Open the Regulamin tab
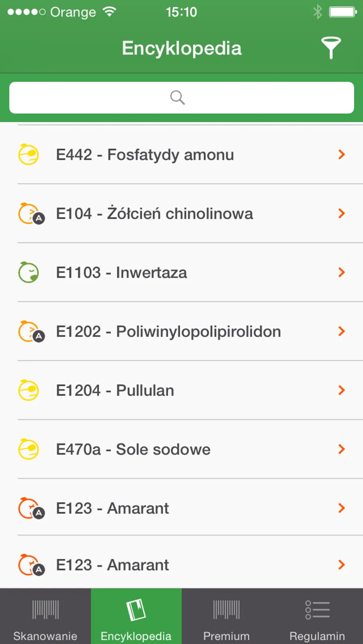This screenshot has width=363, height=644. click(x=317, y=617)
